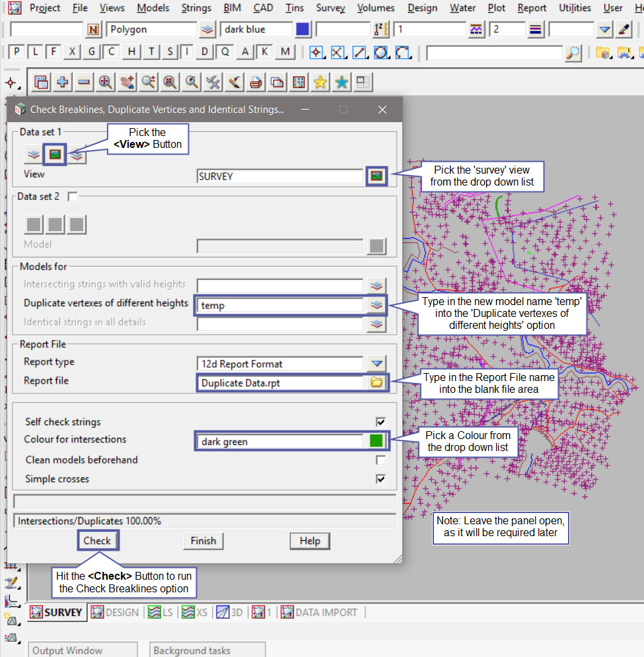Open the line style picker beside value 1
Viewport: 644px width, 657px height.
[476, 29]
